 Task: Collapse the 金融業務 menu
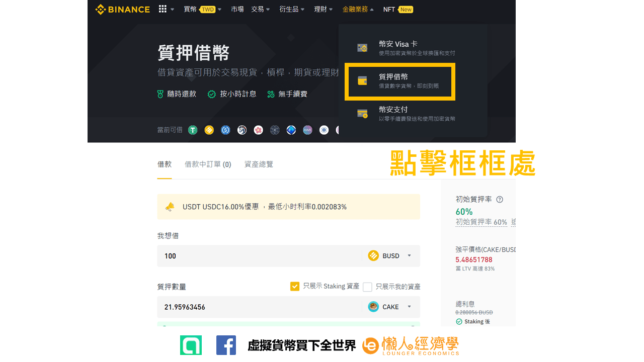click(x=358, y=9)
